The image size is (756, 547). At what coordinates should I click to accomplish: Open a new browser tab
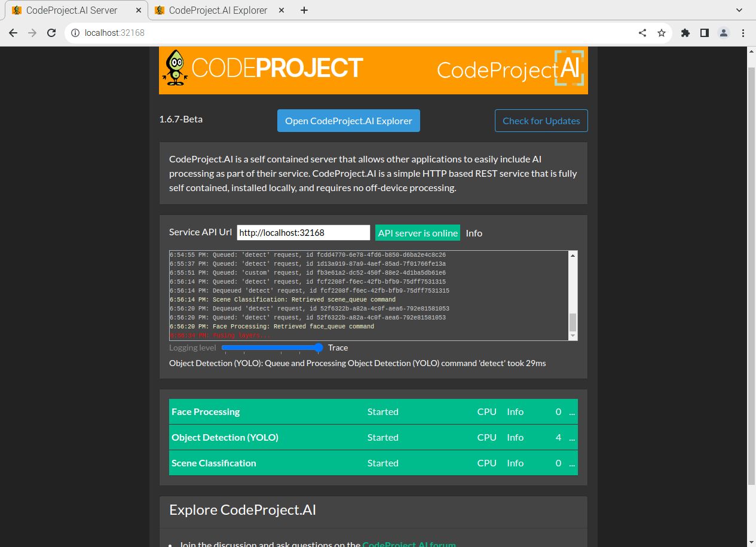(304, 10)
